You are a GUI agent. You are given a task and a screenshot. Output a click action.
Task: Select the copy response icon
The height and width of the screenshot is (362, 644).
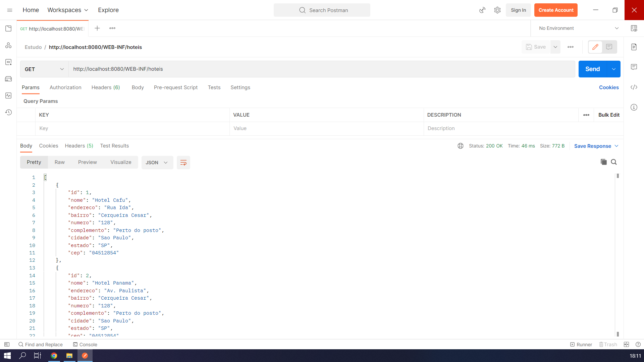coord(604,162)
